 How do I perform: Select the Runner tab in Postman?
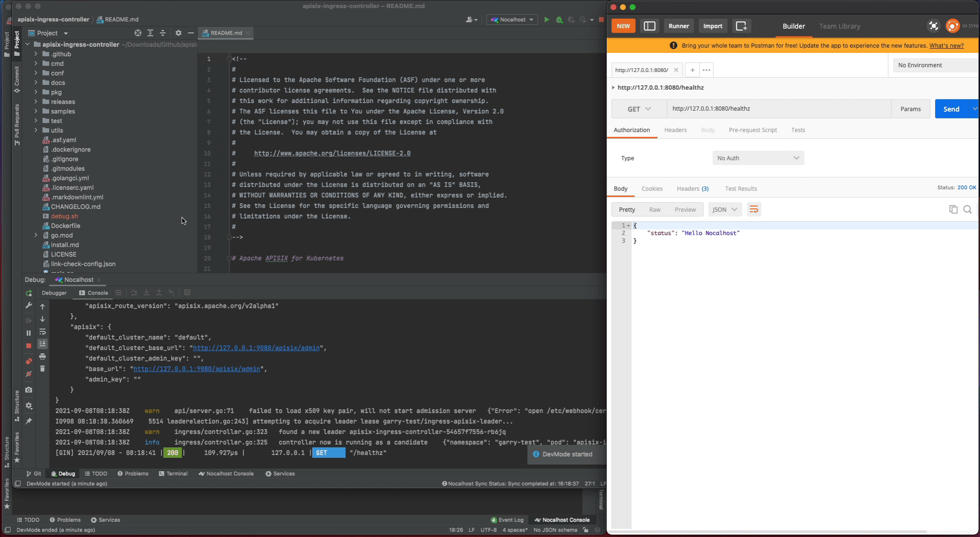click(678, 26)
